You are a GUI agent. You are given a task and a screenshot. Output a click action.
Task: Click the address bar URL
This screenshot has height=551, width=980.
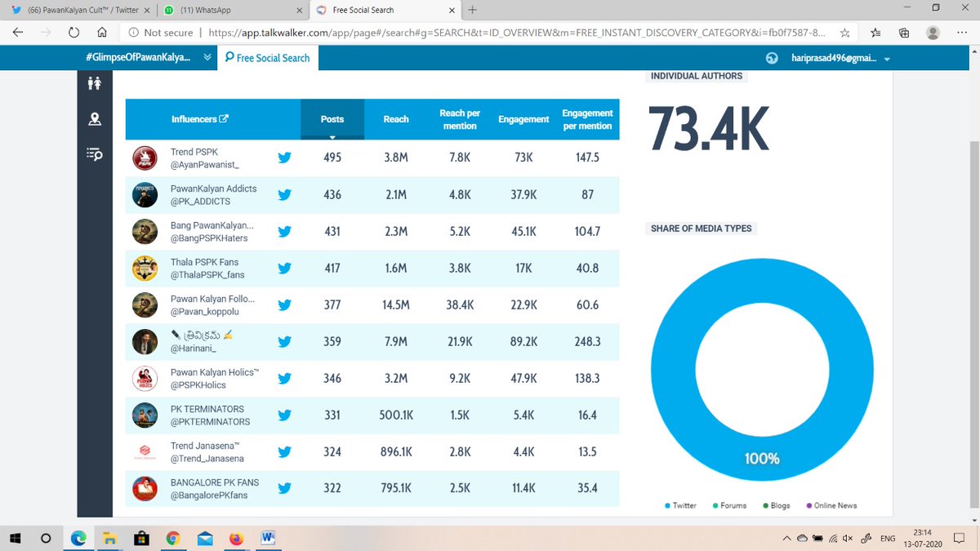pos(517,33)
